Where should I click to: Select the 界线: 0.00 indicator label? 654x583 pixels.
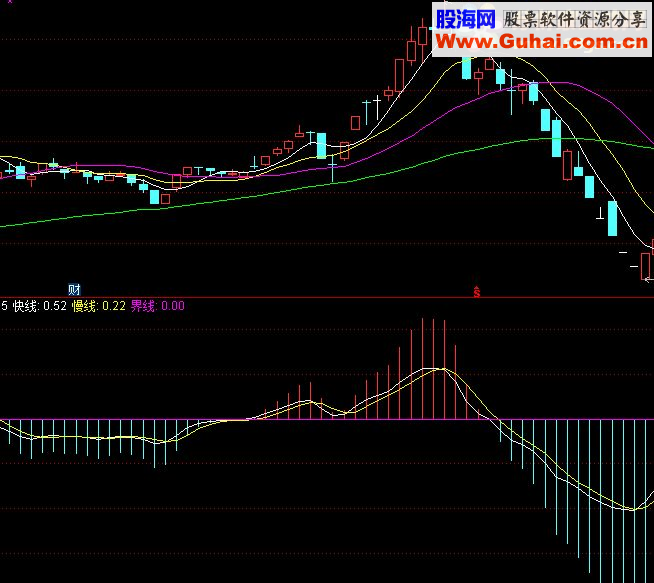158,306
